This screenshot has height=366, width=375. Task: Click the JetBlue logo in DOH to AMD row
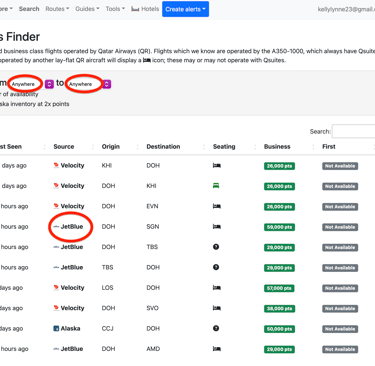(56, 349)
